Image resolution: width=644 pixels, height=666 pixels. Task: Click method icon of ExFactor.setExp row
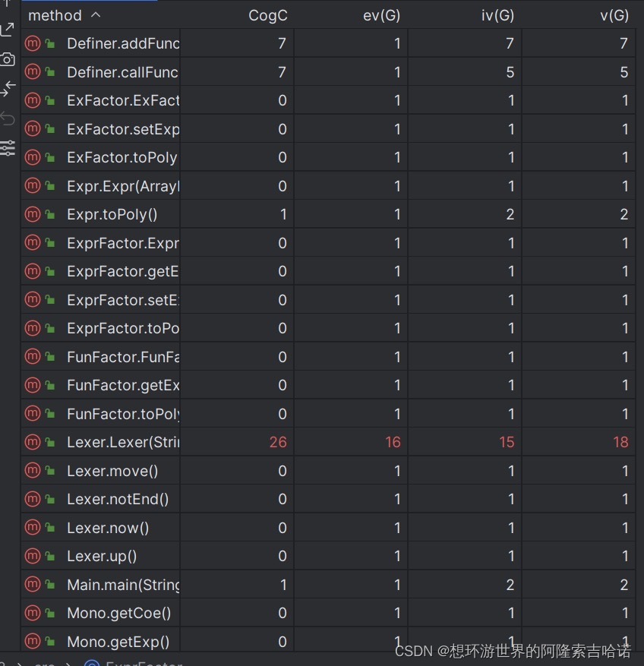click(x=33, y=128)
